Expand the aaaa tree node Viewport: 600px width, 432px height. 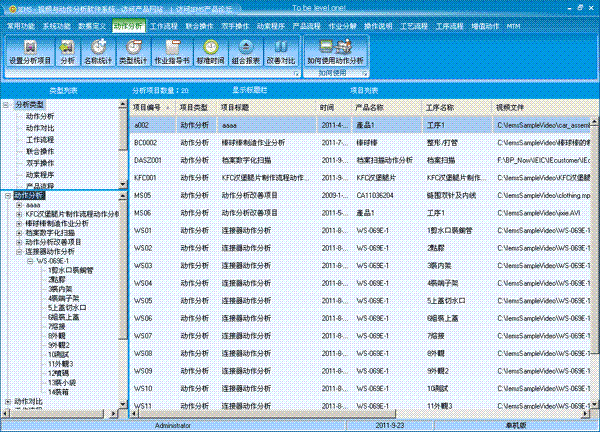(x=19, y=205)
